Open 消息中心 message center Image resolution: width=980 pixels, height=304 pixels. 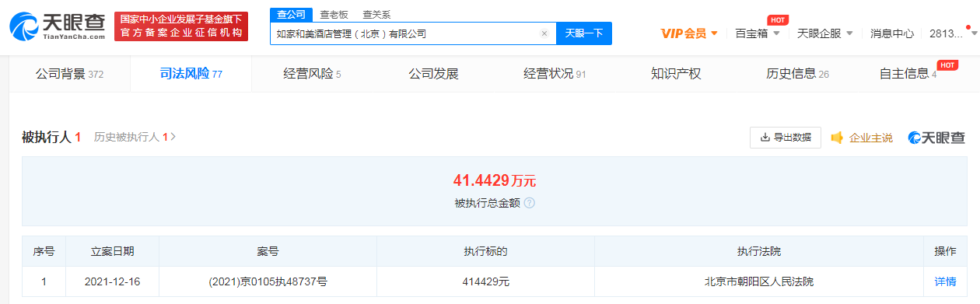coord(892,33)
